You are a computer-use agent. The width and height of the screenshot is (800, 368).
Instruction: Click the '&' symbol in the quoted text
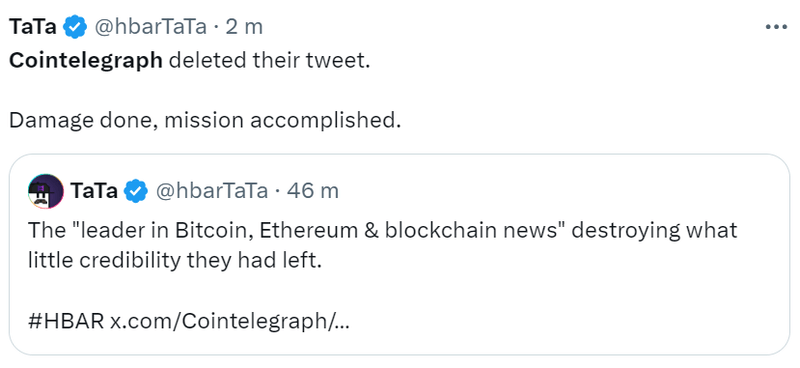pos(371,230)
